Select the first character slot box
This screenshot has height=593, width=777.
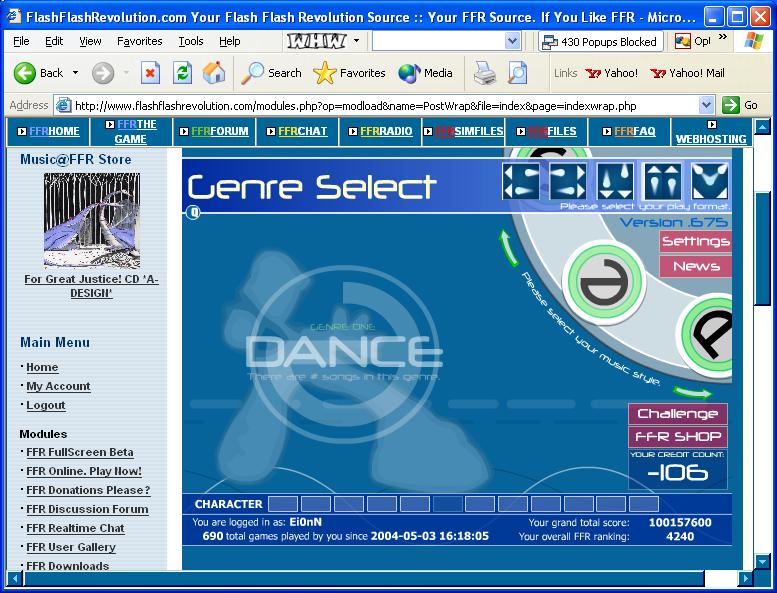pyautogui.click(x=283, y=504)
